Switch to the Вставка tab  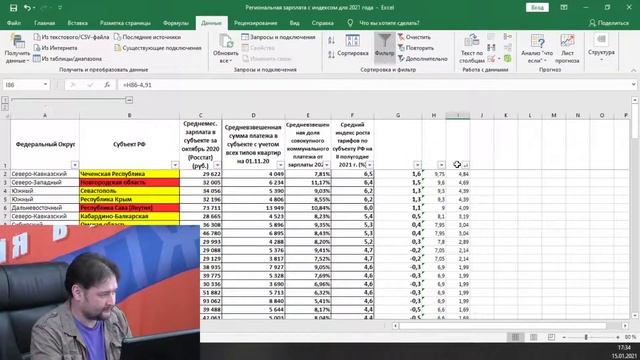(78, 23)
